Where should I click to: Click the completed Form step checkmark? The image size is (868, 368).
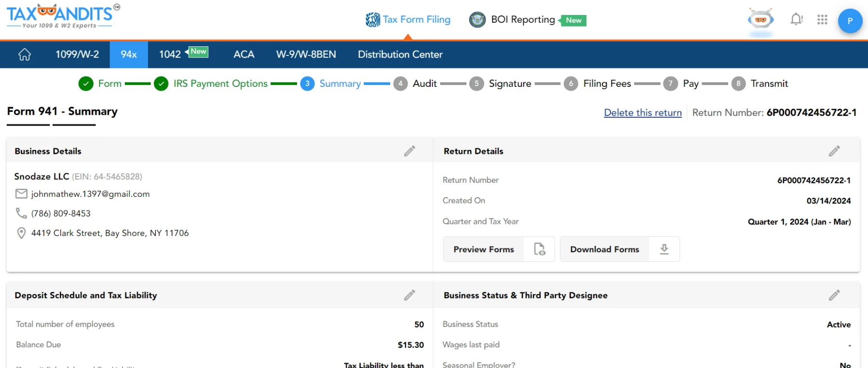(86, 84)
